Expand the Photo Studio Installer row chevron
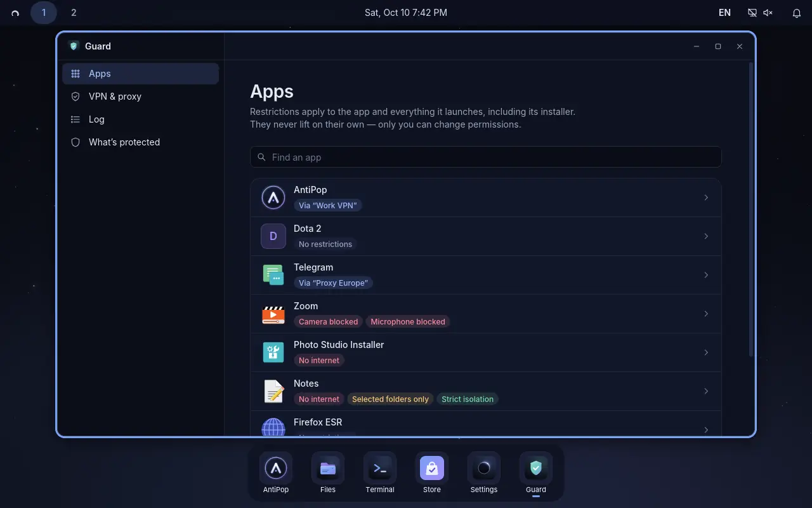 (x=706, y=352)
